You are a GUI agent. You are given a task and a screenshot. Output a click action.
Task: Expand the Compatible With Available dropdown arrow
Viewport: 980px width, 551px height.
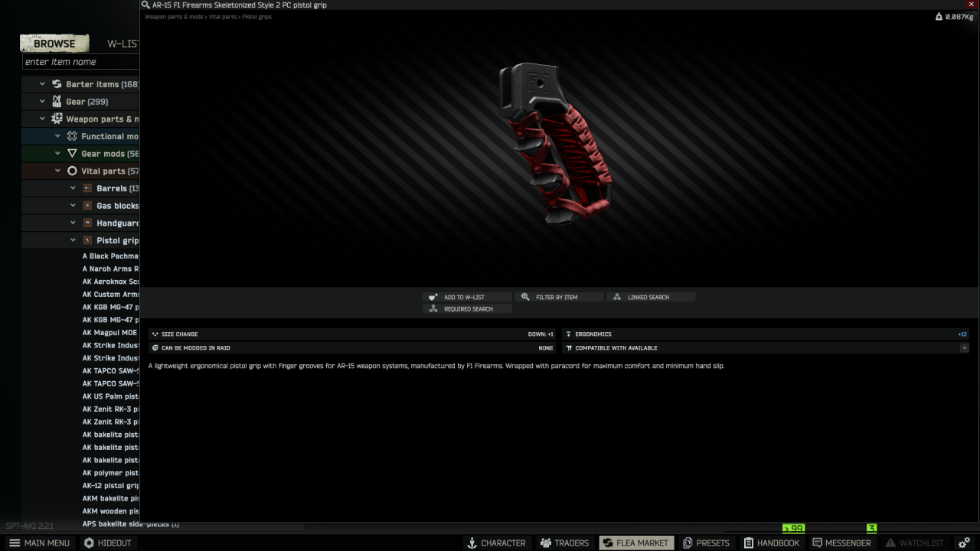pos(964,348)
